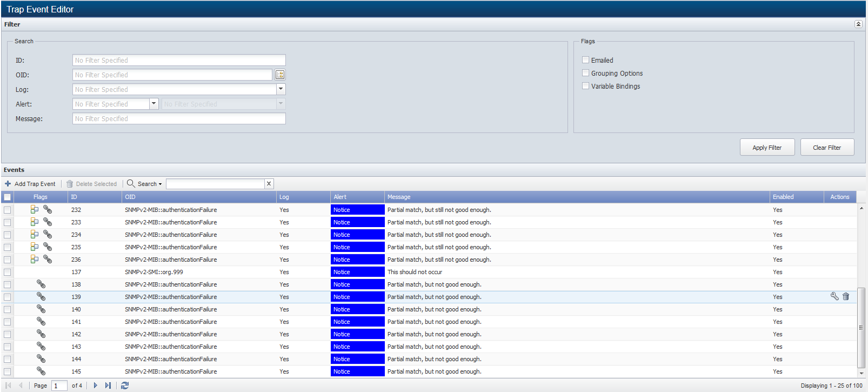Click the variable bindings flag icon in row 235

point(48,247)
